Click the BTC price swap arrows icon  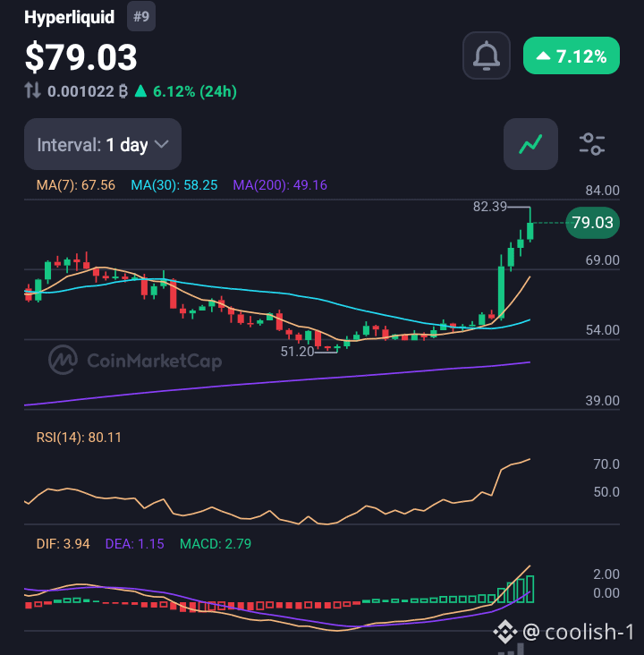tap(32, 90)
